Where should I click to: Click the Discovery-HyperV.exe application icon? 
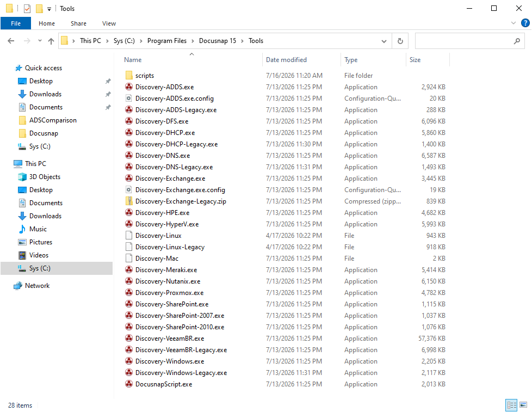click(129, 224)
